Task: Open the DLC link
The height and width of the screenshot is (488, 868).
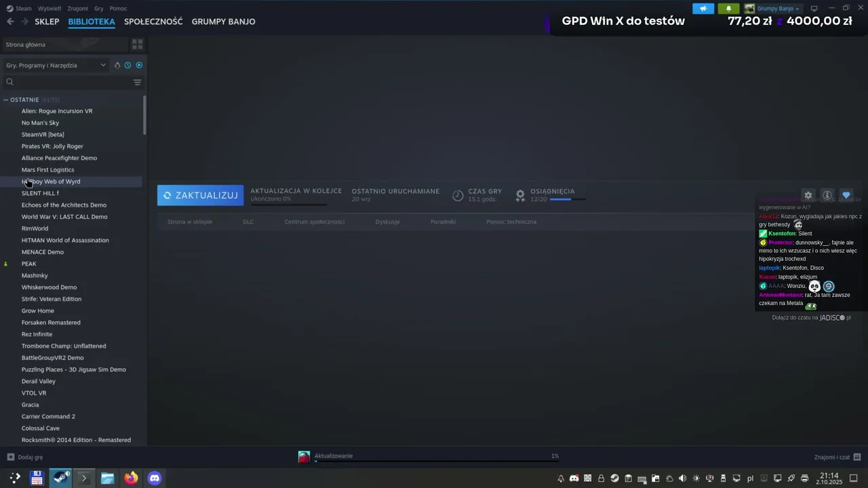Action: 248,222
